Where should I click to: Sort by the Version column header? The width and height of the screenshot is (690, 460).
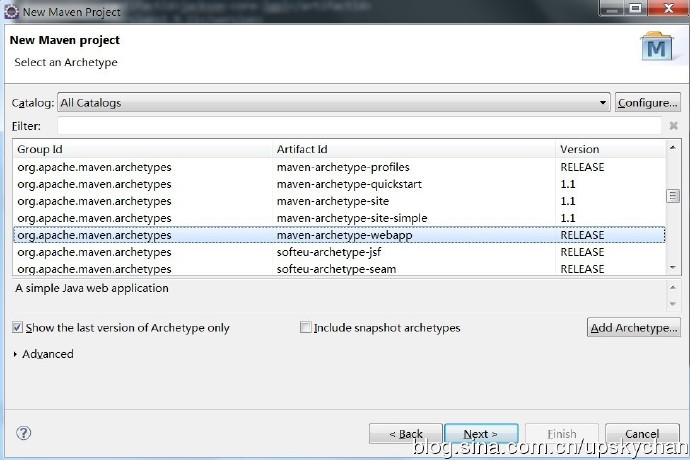(611, 149)
